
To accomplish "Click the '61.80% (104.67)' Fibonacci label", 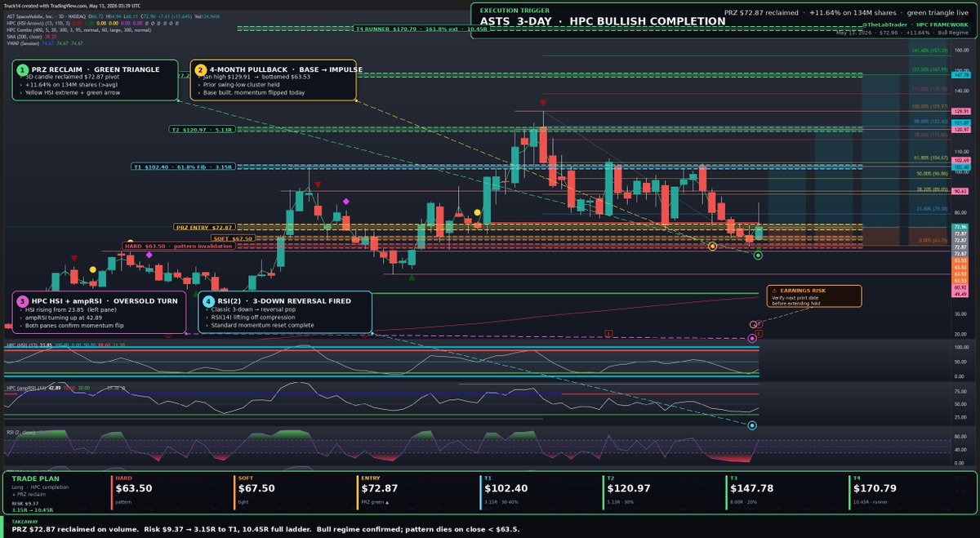I will pos(929,158).
